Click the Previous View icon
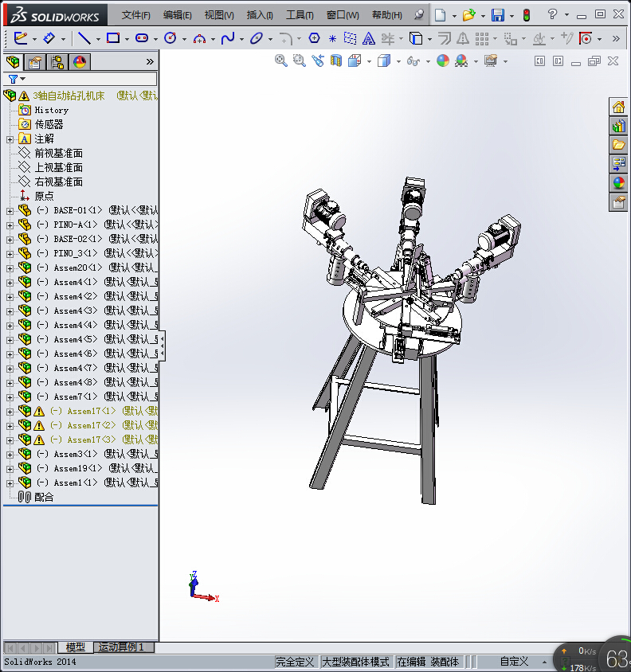 (317, 61)
